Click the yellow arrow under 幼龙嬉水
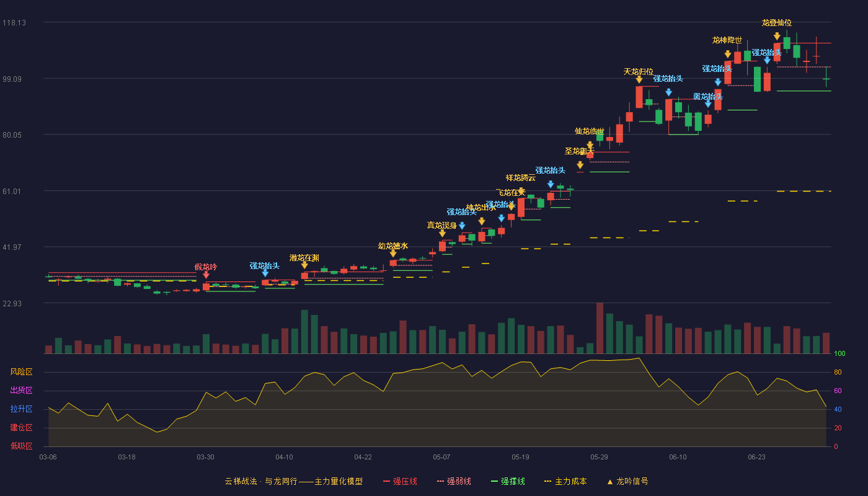Viewport: 868px width, 496px height. [393, 254]
